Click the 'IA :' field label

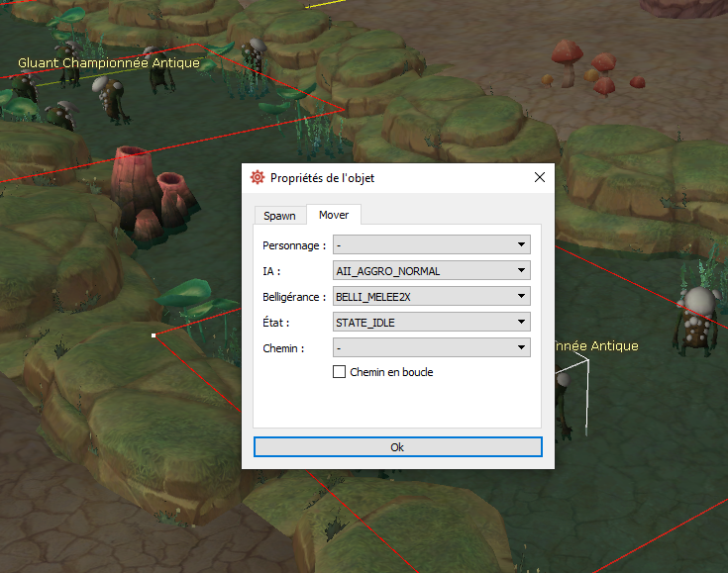[x=271, y=271]
